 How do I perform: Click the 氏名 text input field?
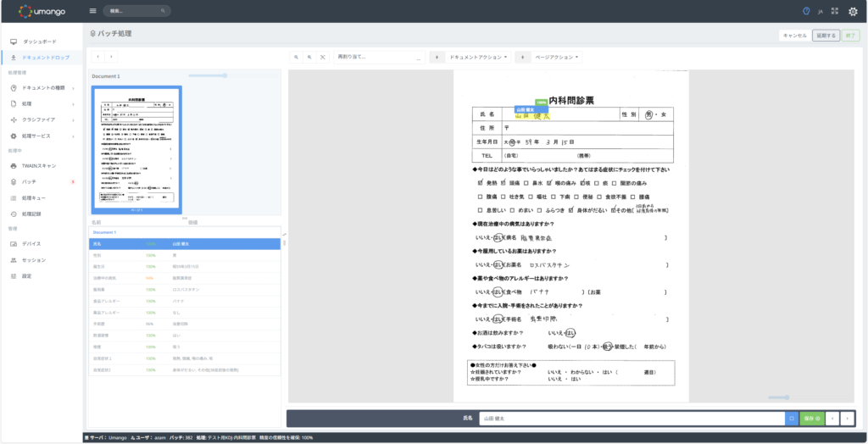(632, 418)
